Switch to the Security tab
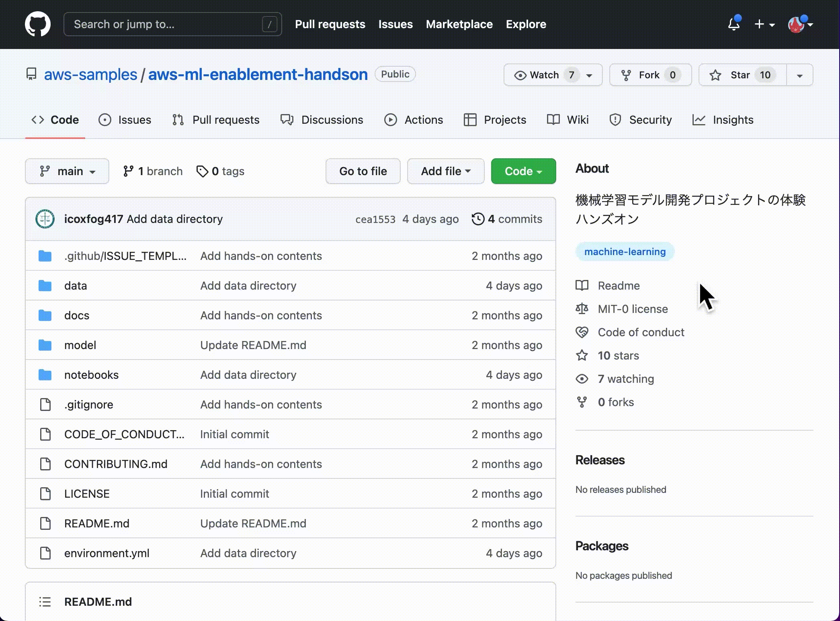The image size is (840, 621). (x=641, y=120)
